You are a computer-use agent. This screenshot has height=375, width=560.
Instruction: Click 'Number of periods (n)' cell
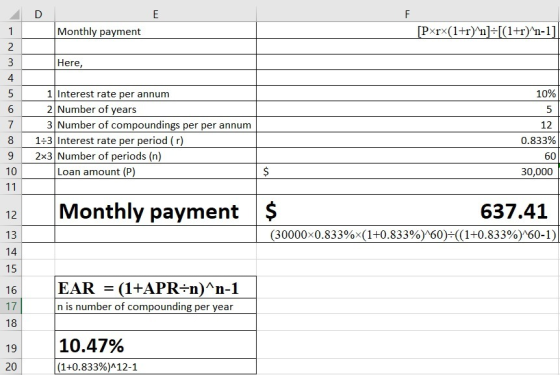(155, 156)
